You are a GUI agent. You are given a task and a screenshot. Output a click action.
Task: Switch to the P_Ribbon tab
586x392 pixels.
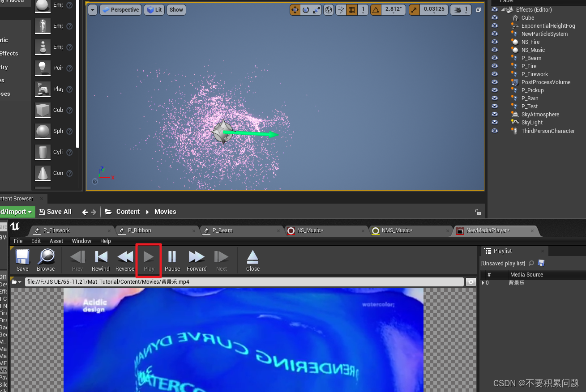(x=140, y=230)
